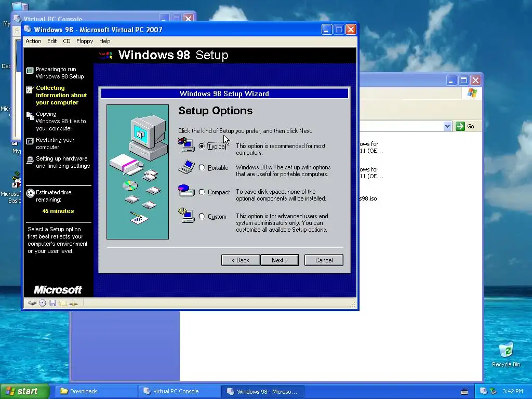Click the network adapter status icon
Viewport: 532px width, 399px height.
(x=74, y=303)
